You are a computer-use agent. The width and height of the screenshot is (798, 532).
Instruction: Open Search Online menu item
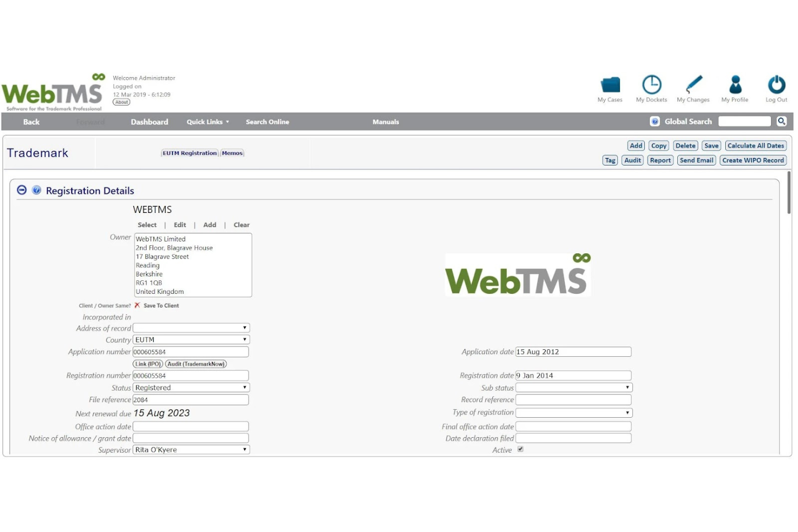[267, 122]
